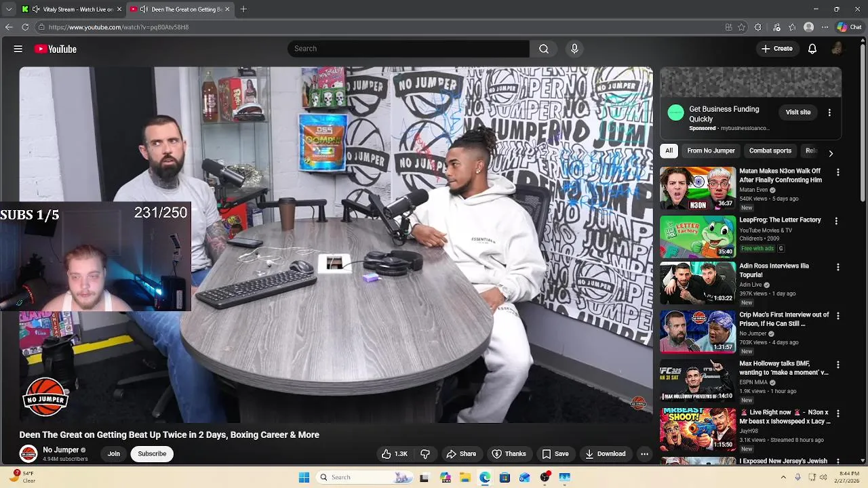Show more category chips with the arrow
The image size is (868, 488).
(831, 153)
